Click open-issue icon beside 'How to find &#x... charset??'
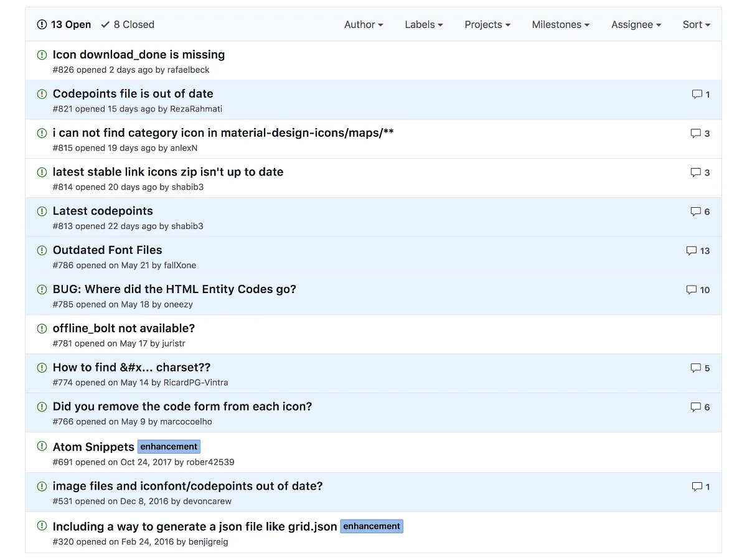 (x=42, y=367)
